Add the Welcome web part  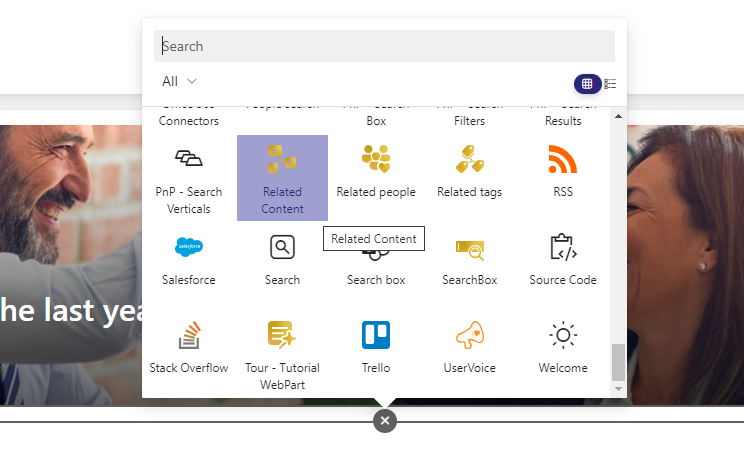563,351
